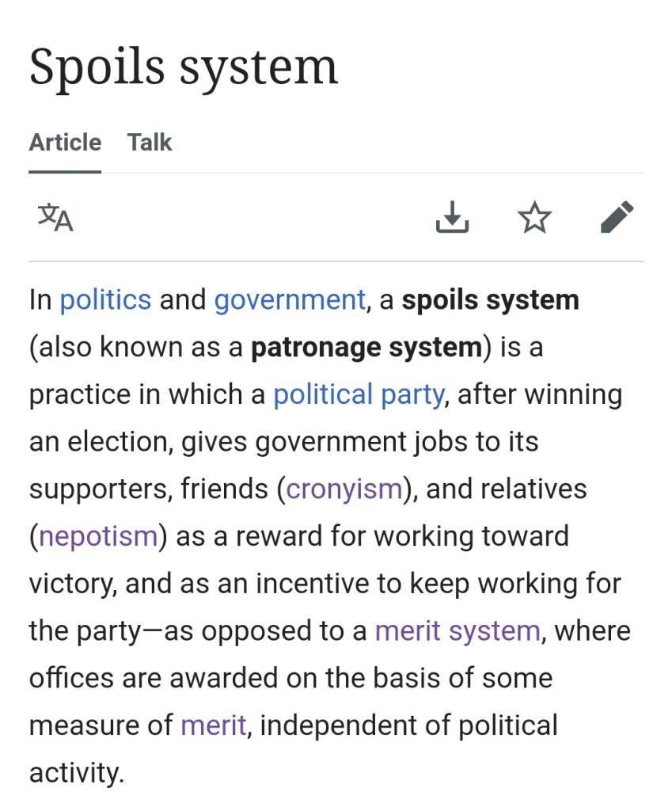This screenshot has width=672, height=811.
Task: Click the download article icon
Action: [x=452, y=217]
